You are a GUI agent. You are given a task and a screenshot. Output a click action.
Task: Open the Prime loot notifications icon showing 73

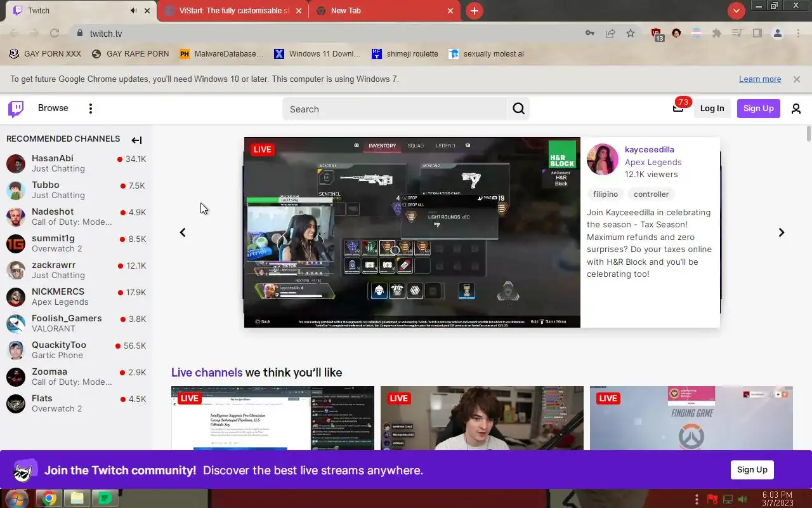[x=678, y=108]
